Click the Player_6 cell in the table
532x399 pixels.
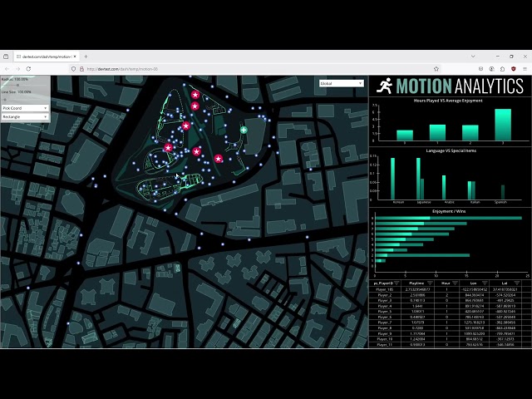(385, 317)
